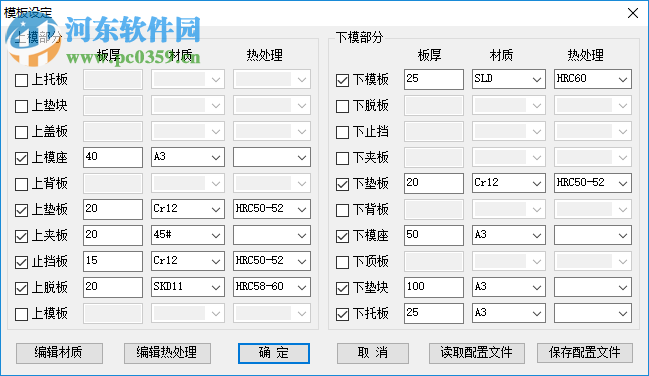
Task: Expand 上垫板 material dropdown showing Cr12
Action: point(188,209)
